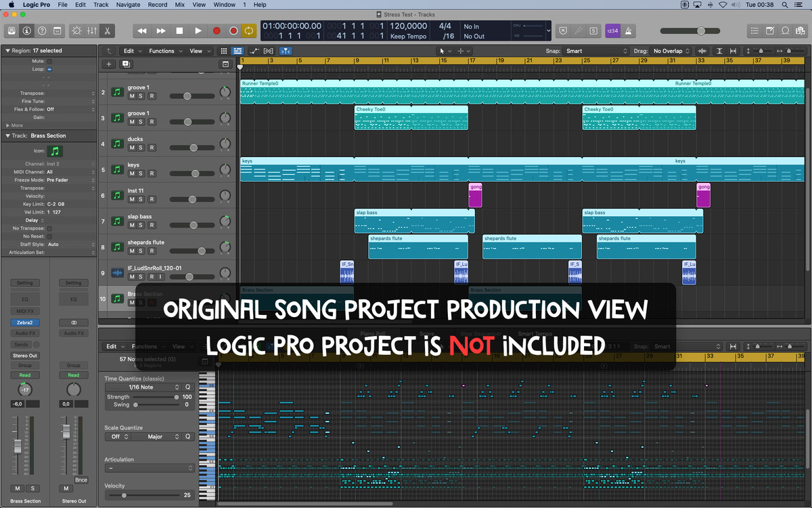The image size is (812, 508).
Task: Open File menu in menu bar
Action: coord(62,5)
